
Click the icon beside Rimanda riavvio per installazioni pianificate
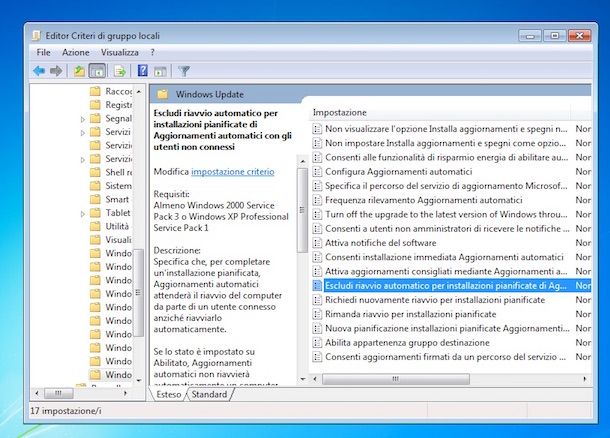click(x=317, y=314)
